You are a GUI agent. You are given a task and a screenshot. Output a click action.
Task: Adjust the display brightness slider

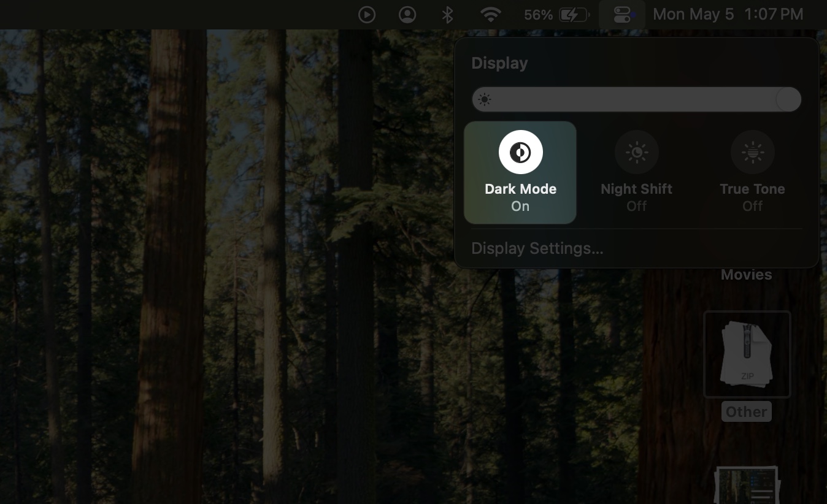pyautogui.click(x=636, y=99)
